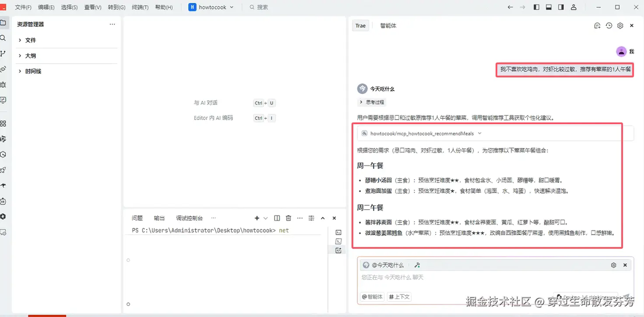The image size is (644, 317).
Task: Toggle the right AI sidebar layout
Action: (561, 8)
